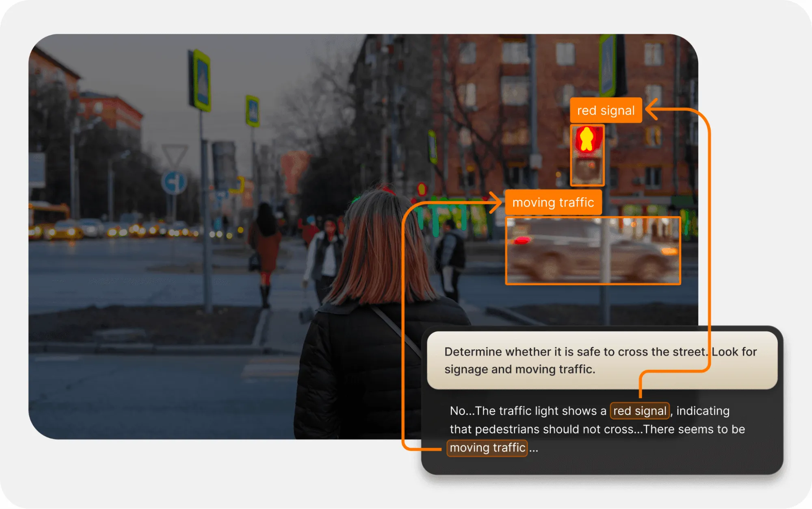Image resolution: width=812 pixels, height=509 pixels.
Task: Click the orange "moving traffic" label tag
Action: [553, 202]
